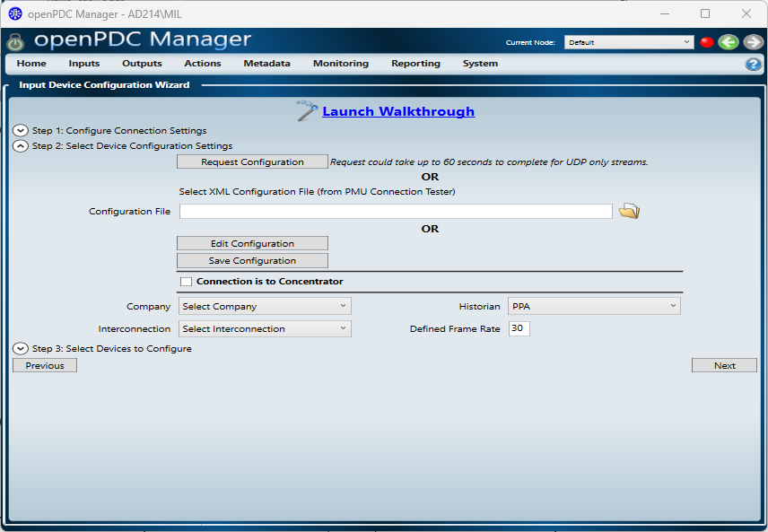Expand Step 3 Select Devices to Configure
Image resolution: width=768 pixels, height=532 pixels.
click(x=21, y=349)
